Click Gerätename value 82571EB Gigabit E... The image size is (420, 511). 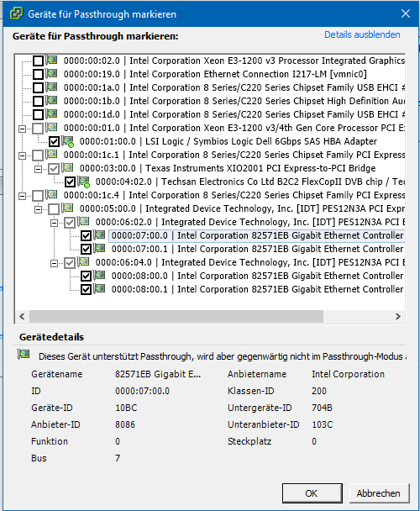coord(158,374)
